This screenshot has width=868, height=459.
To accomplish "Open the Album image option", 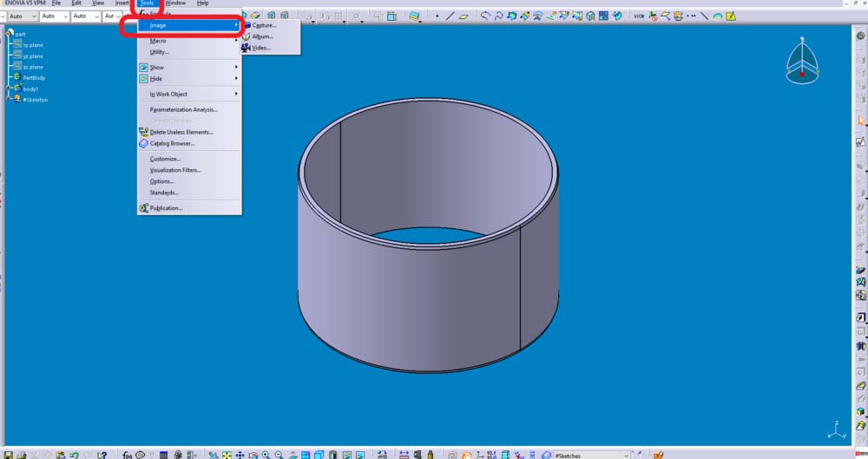I will [262, 36].
